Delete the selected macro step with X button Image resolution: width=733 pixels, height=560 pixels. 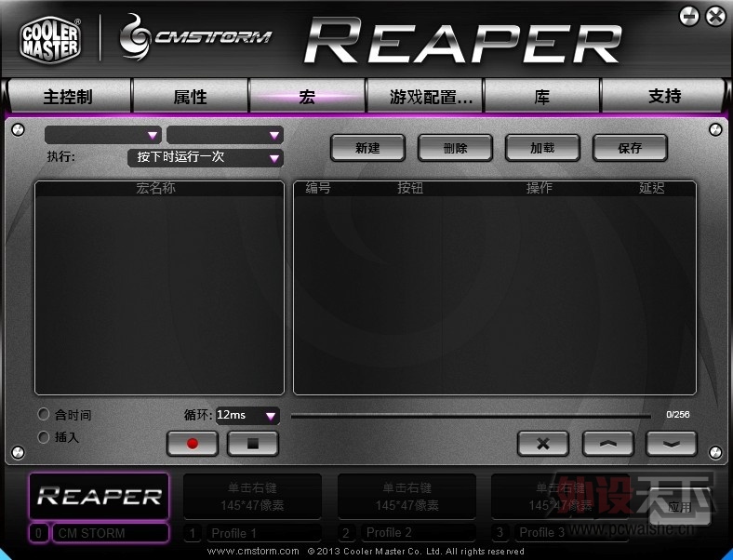(542, 443)
